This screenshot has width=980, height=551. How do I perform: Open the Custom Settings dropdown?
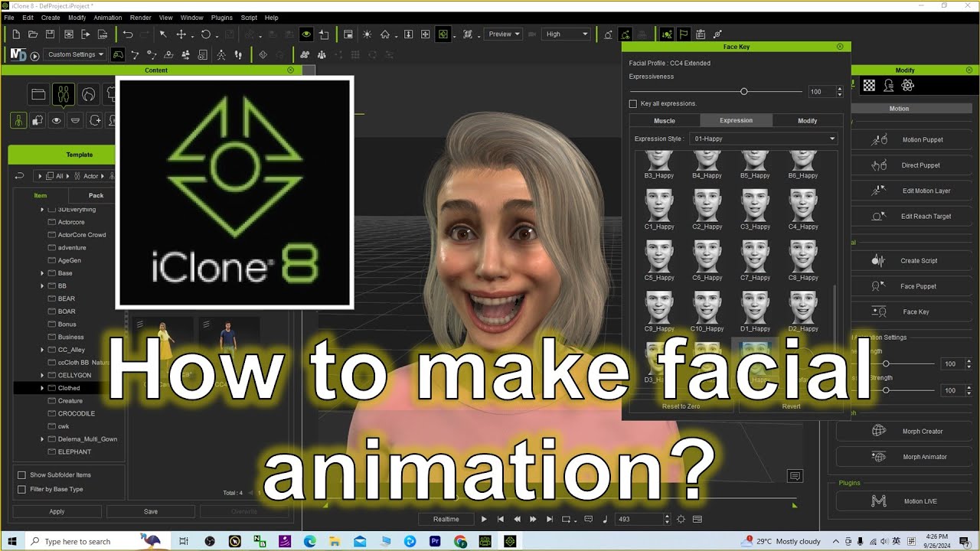tap(75, 54)
